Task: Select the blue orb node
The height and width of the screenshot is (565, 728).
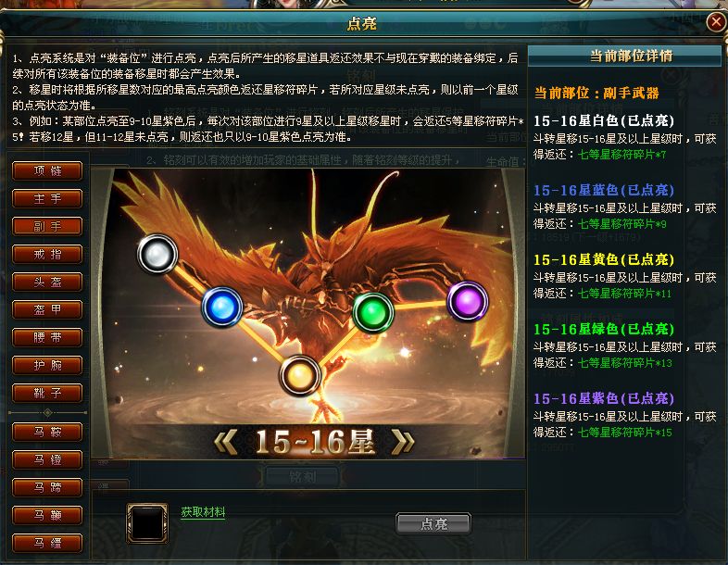Action: click(222, 308)
